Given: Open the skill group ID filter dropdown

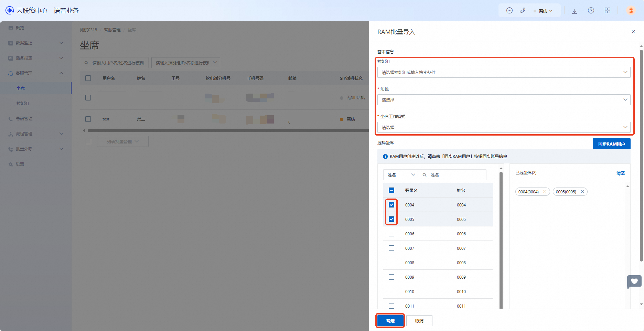Looking at the screenshot, I should point(186,63).
